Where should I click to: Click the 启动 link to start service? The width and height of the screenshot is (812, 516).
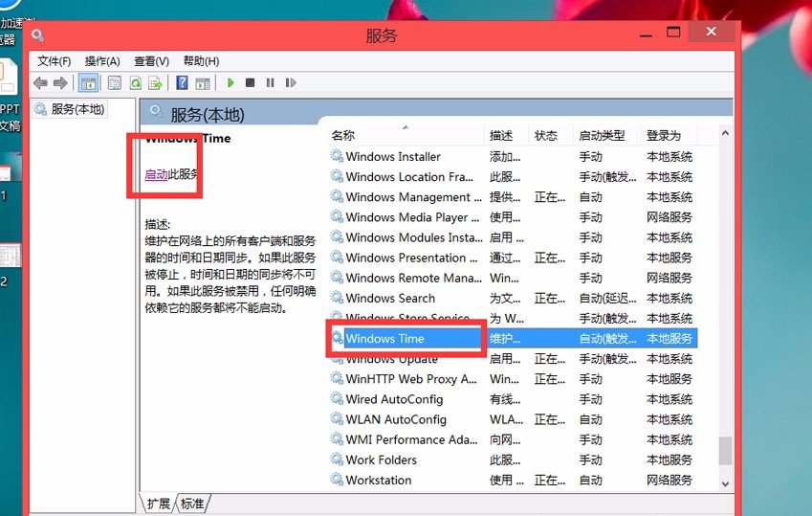click(x=156, y=174)
